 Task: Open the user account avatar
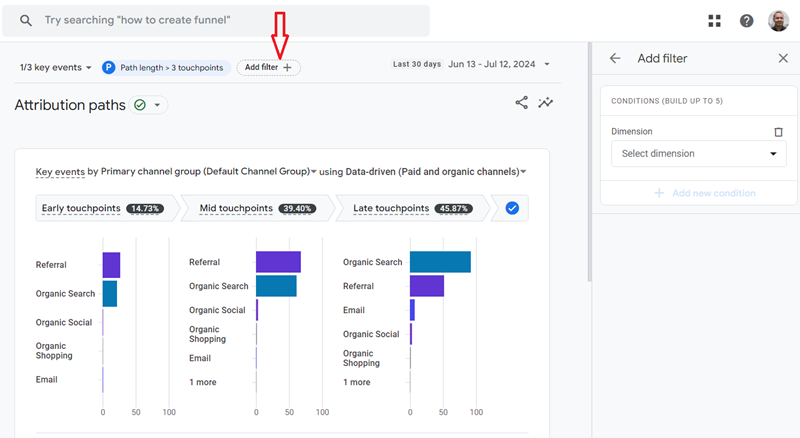778,20
